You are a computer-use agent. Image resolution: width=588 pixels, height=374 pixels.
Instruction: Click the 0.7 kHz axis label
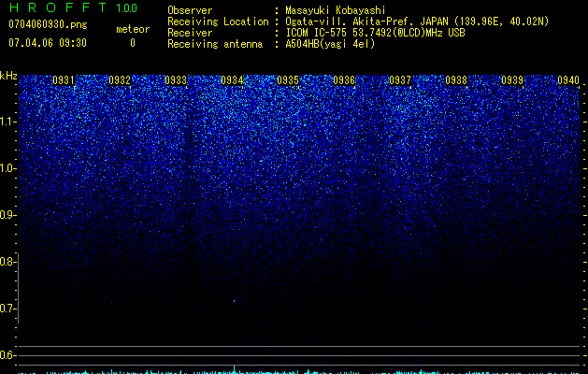pos(7,309)
